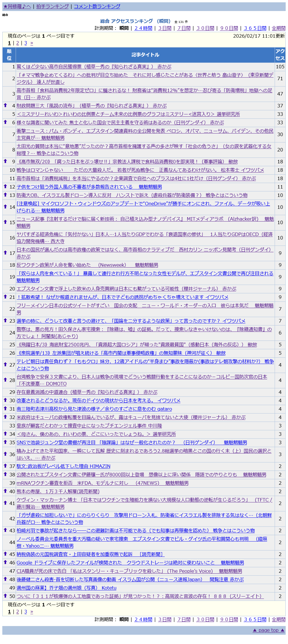Click the » next arrow in bottom pagination

[x=32, y=612]
